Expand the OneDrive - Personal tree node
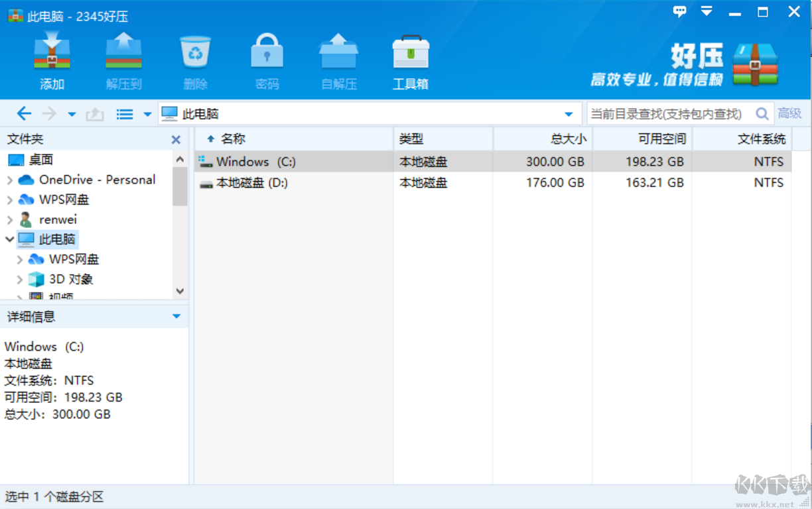The image size is (812, 509). (9, 180)
